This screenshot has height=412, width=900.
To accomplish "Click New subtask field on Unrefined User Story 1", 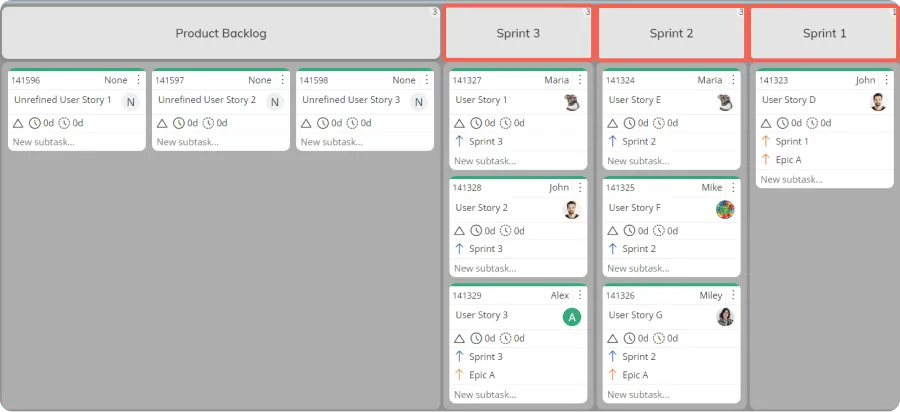I will (77, 142).
